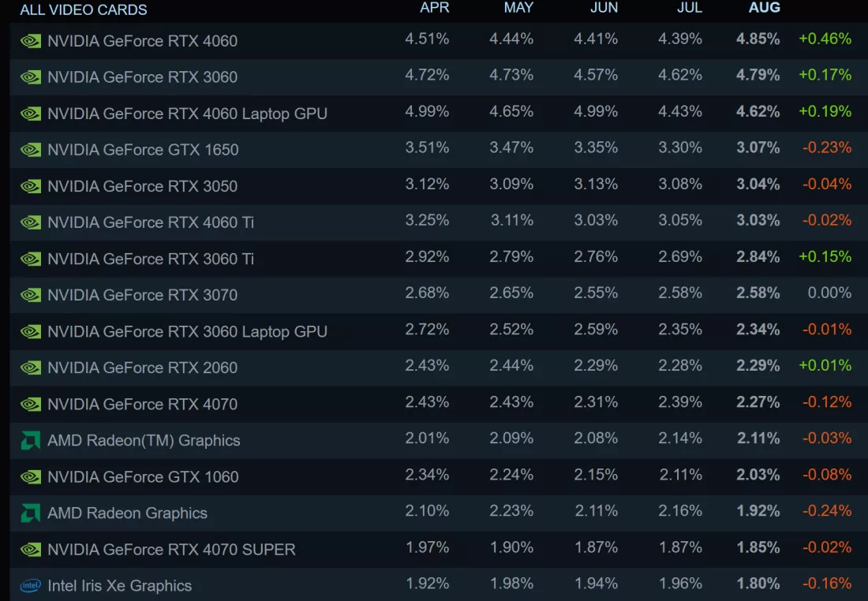Image resolution: width=868 pixels, height=601 pixels.
Task: Select the ALL VIDEO CARDS heading
Action: (84, 10)
